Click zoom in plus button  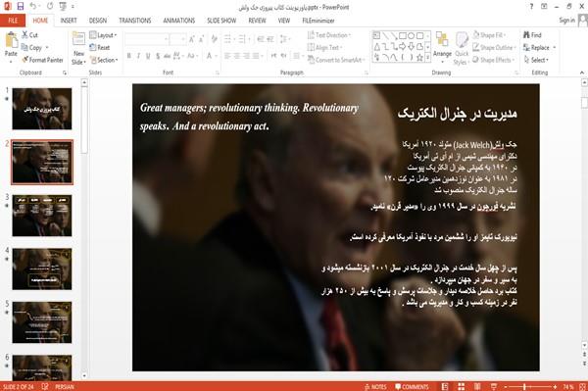[555, 387]
